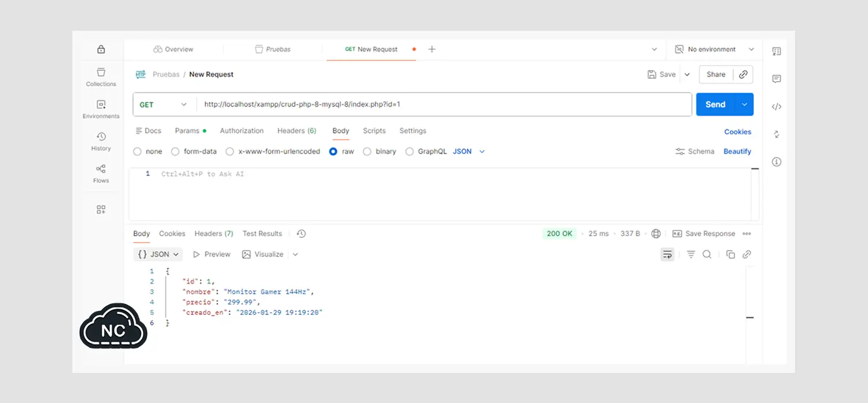Toggle word wrap in response viewer

pos(668,254)
